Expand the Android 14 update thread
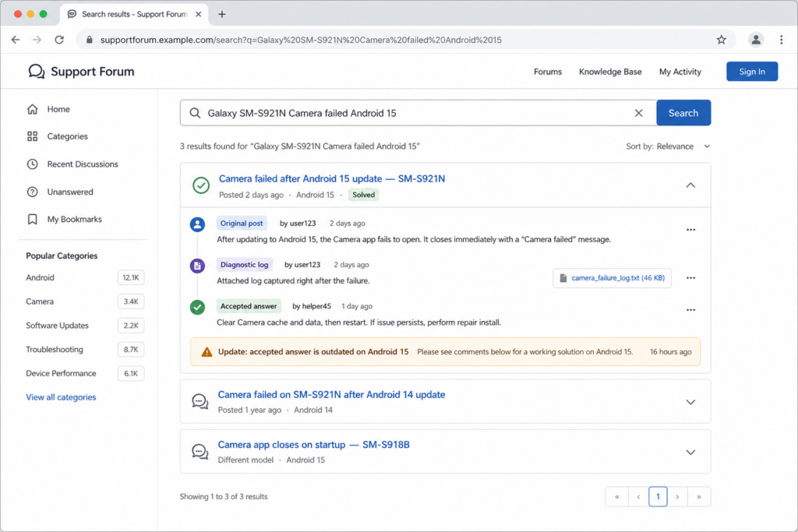Image resolution: width=798 pixels, height=532 pixels. (690, 402)
